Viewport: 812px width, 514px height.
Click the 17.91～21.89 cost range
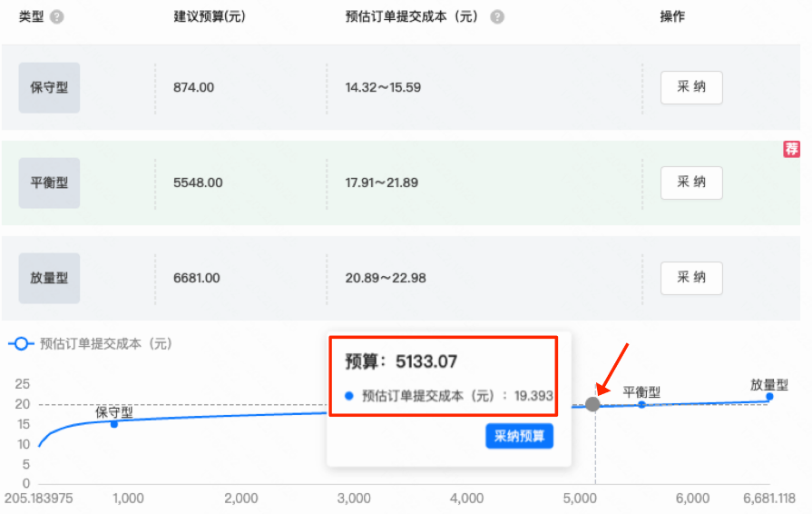382,183
